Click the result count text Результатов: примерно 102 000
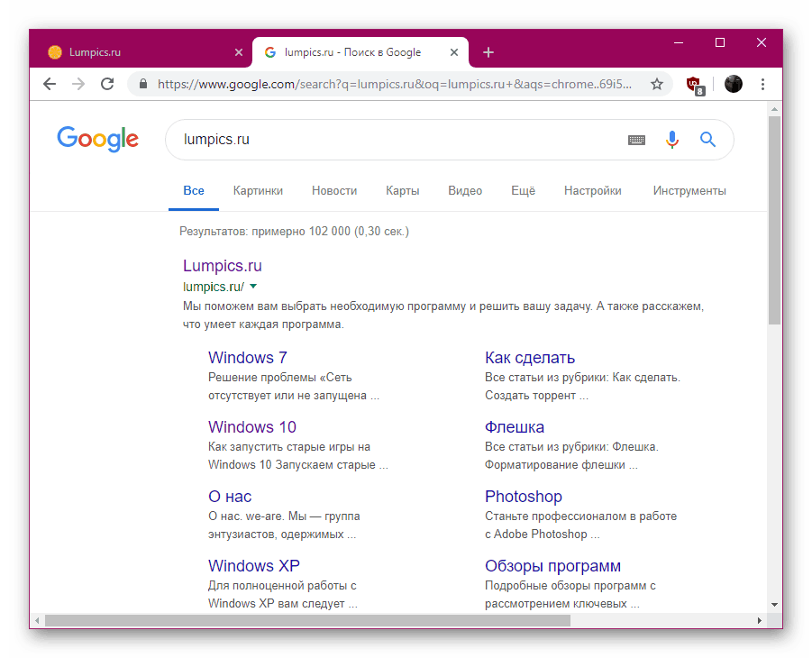The height and width of the screenshot is (658, 812). tap(265, 231)
